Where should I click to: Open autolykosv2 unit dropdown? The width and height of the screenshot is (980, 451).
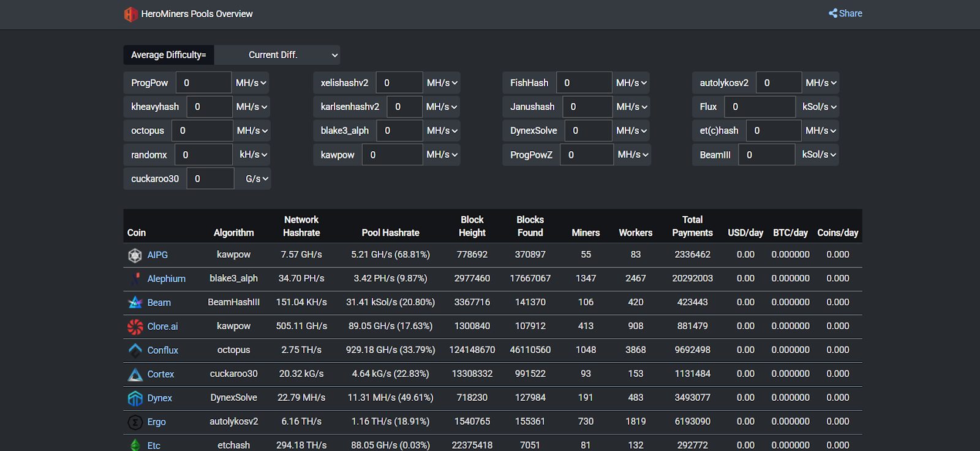[x=821, y=83]
